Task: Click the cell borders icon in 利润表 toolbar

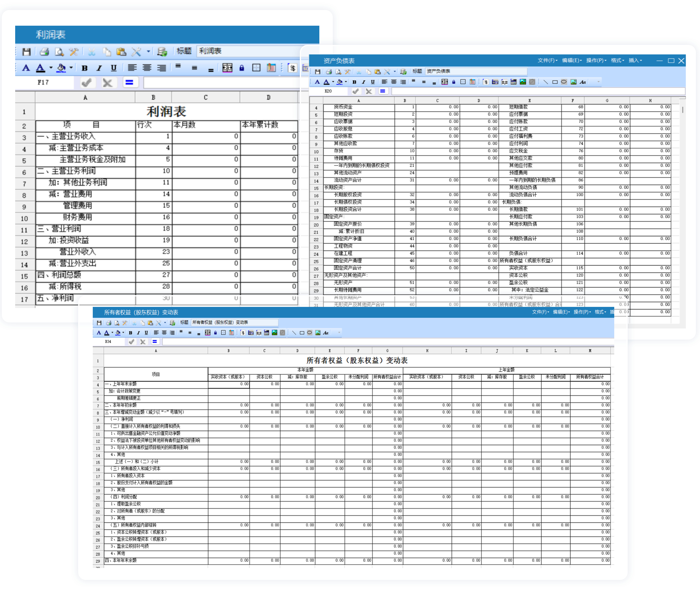Action: click(x=256, y=68)
